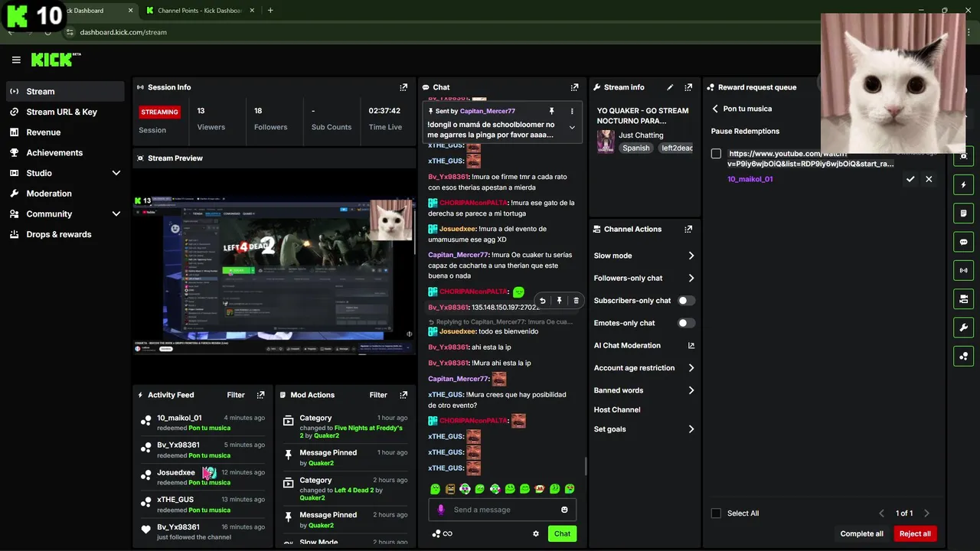
Task: Pop out the Stream info panel
Action: pyautogui.click(x=688, y=87)
